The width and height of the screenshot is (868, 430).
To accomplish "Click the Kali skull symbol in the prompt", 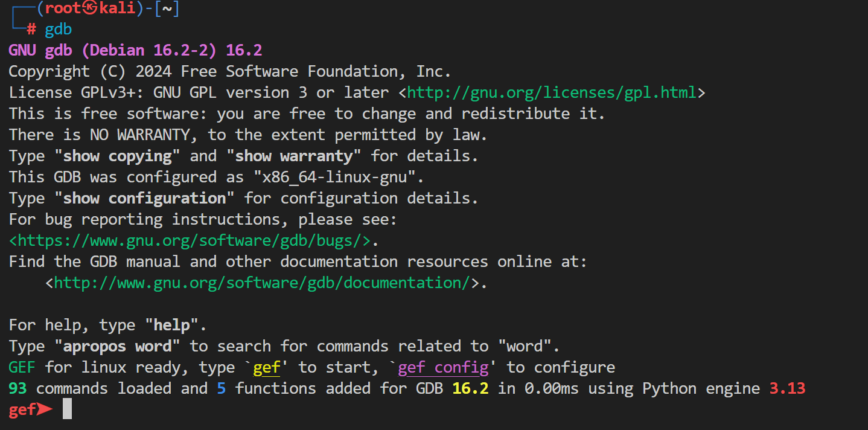I will point(91,8).
